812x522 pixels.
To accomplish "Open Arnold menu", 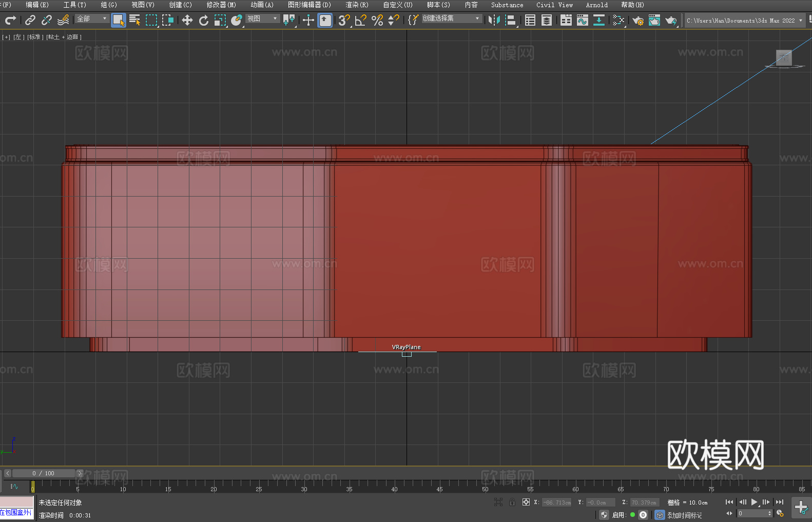I will [596, 5].
